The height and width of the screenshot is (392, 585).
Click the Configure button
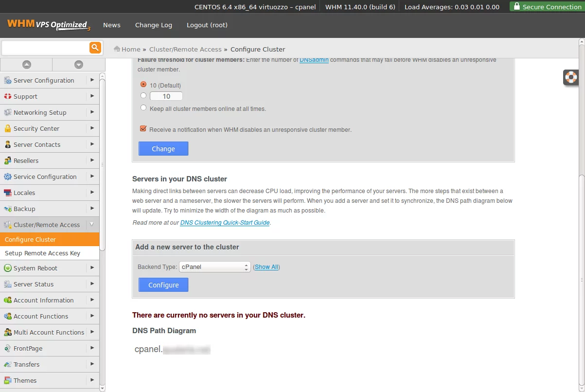pyautogui.click(x=163, y=285)
